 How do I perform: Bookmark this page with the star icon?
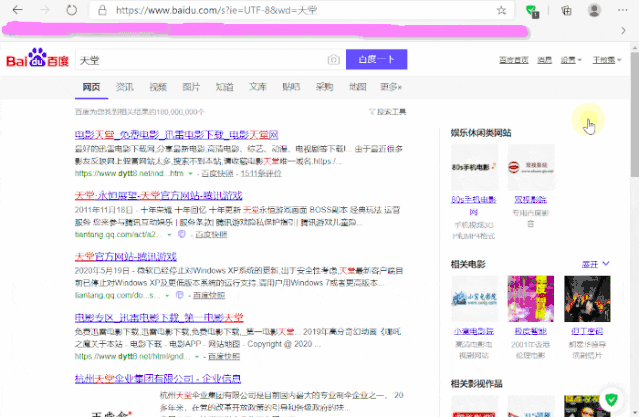[501, 10]
